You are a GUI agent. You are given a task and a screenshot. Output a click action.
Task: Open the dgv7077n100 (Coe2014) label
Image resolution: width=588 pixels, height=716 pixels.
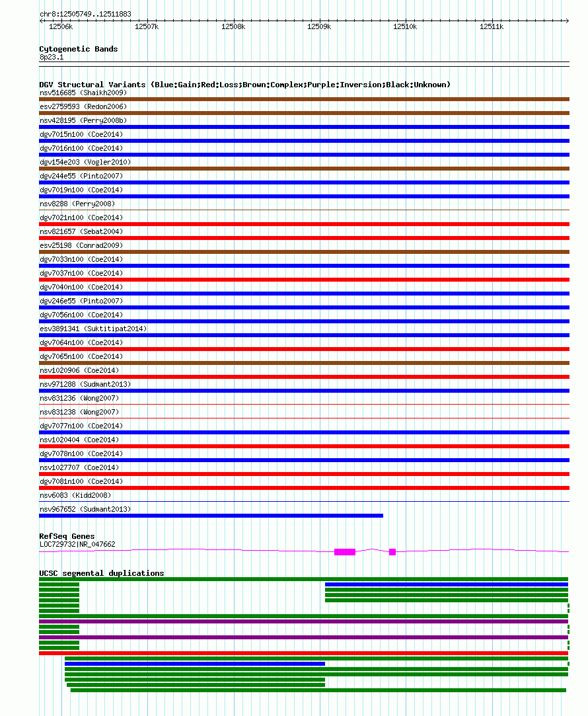pos(81,426)
